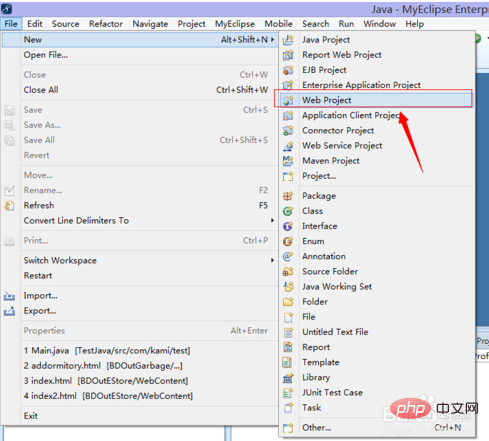Click the Refresh icon in File menu
This screenshot has width=489, height=441.
point(9,205)
